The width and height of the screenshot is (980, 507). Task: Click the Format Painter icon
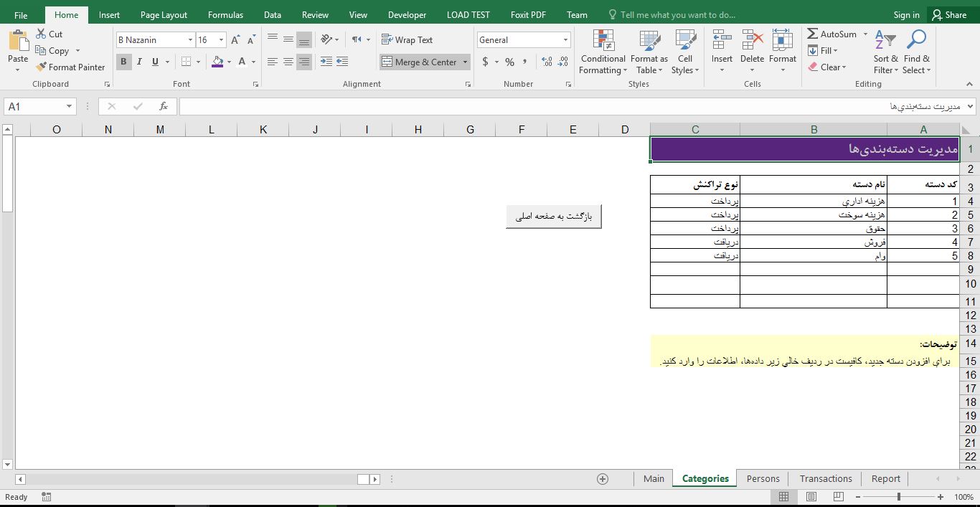42,67
